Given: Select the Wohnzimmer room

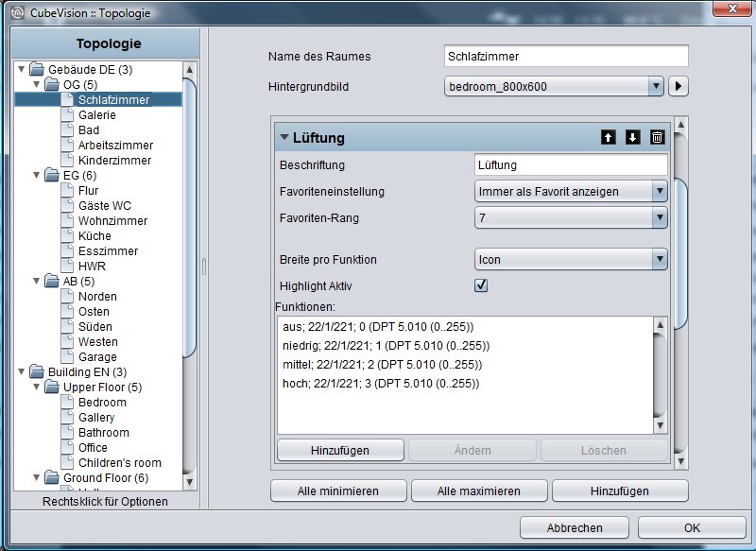Looking at the screenshot, I should (112, 221).
